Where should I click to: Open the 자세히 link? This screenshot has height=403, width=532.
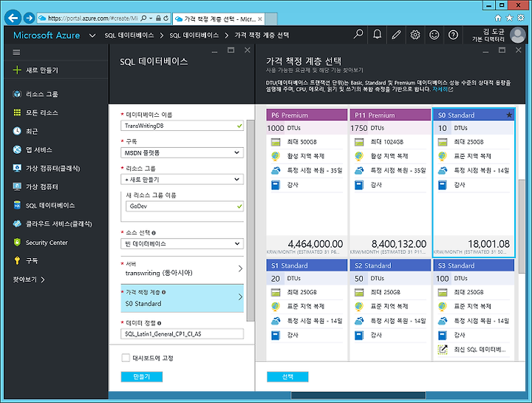[442, 89]
